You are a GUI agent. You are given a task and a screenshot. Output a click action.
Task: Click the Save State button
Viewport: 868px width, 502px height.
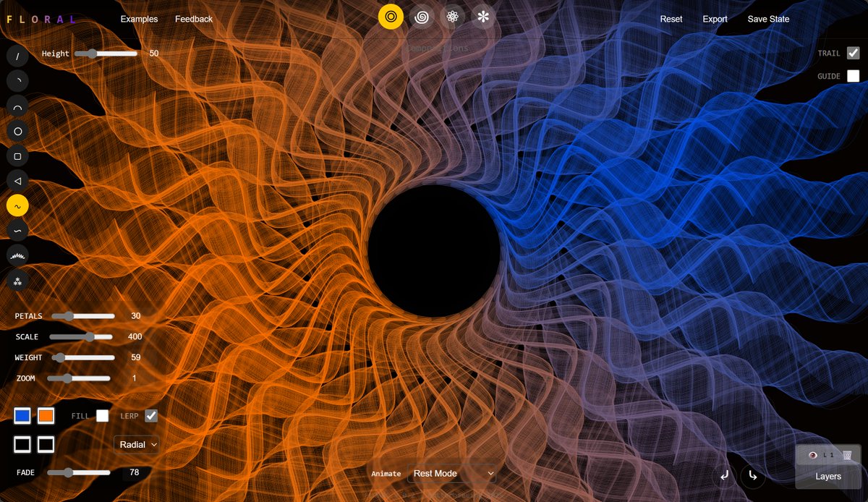[768, 19]
